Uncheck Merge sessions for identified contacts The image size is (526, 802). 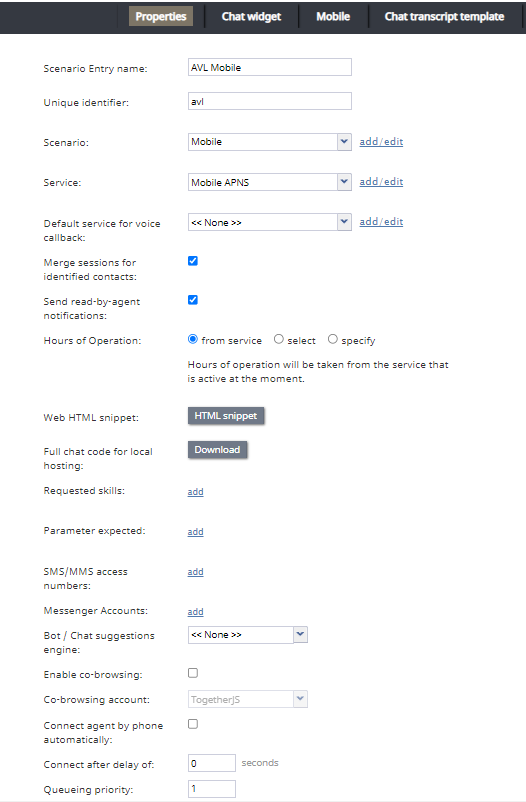click(x=193, y=261)
